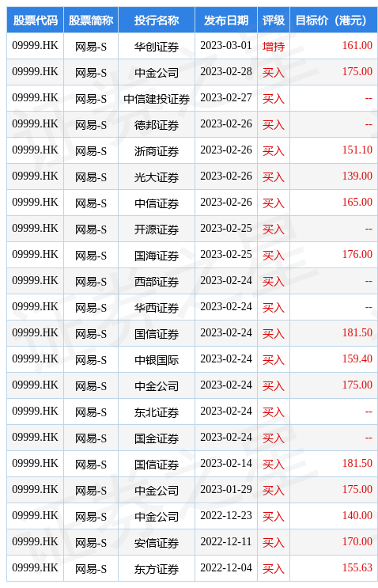Click the 目标价(港元) column header

click(334, 21)
